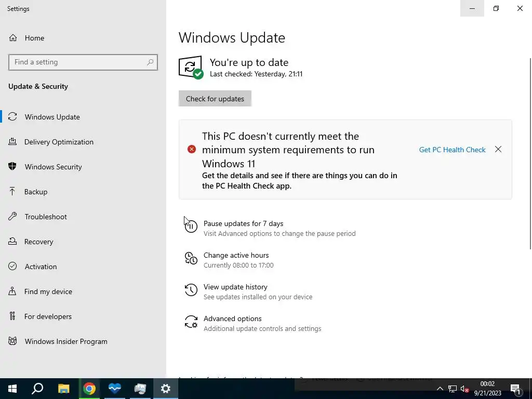Click the Windows Update sync icon in sidebar
Screen dimensions: 532x399
[12, 117]
